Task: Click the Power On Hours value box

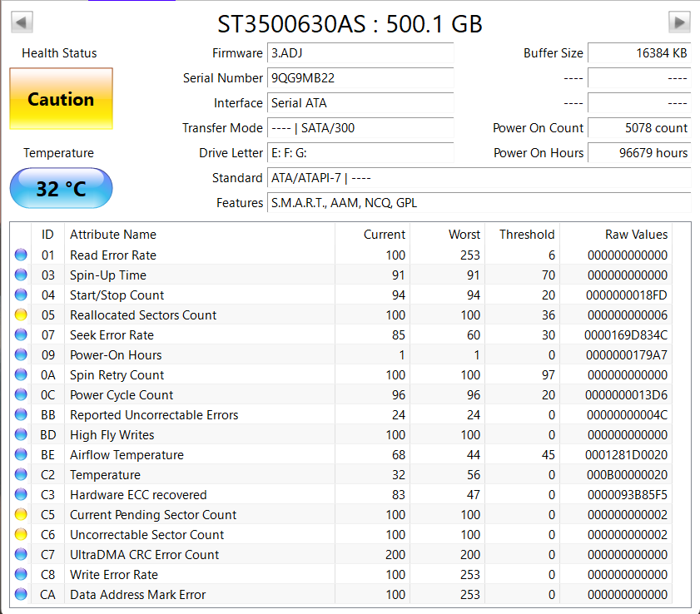Action: [x=638, y=153]
